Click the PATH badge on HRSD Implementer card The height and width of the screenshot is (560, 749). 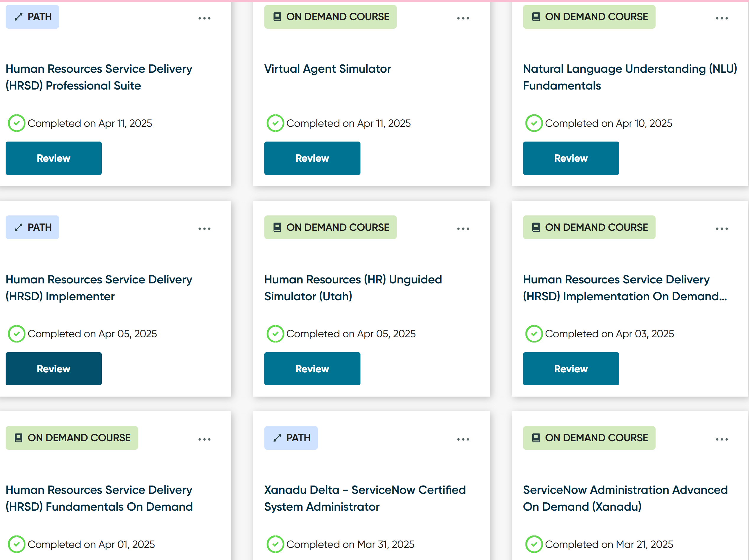(32, 227)
